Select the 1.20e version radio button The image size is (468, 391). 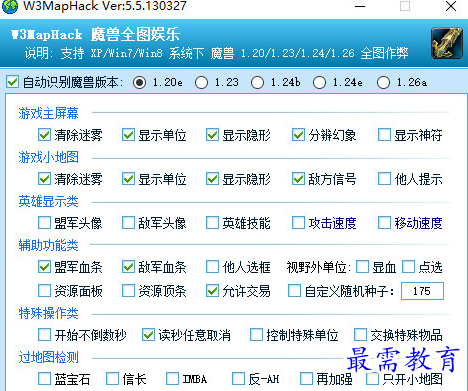point(139,82)
